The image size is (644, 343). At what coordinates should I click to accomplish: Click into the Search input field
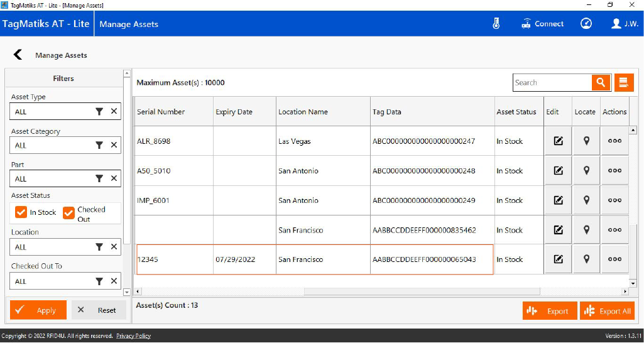coord(552,82)
